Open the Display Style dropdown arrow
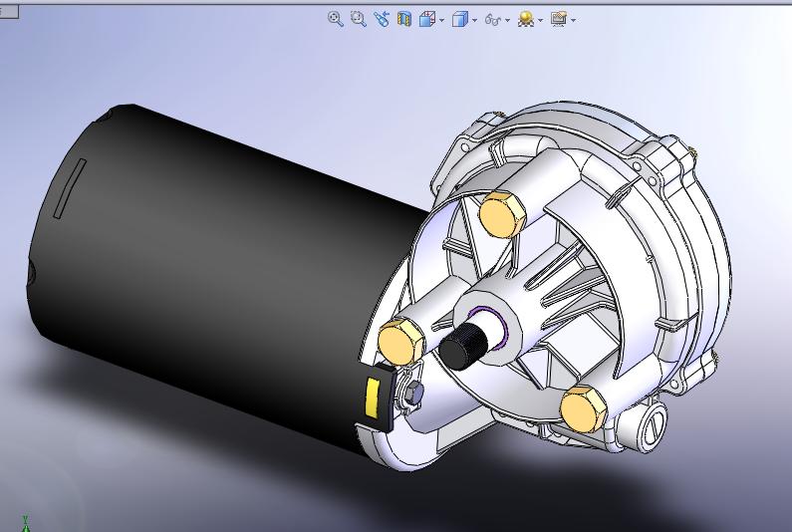The width and height of the screenshot is (792, 532). tap(475, 20)
